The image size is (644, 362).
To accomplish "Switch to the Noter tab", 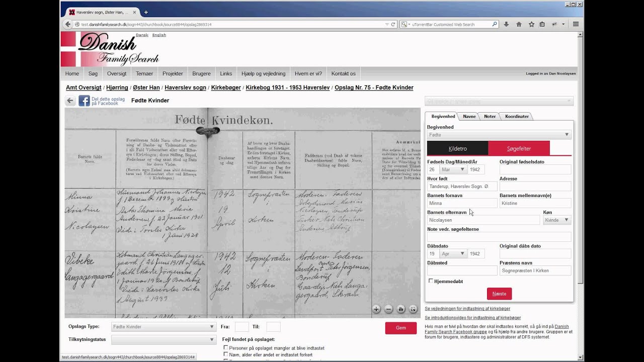I will pyautogui.click(x=490, y=116).
